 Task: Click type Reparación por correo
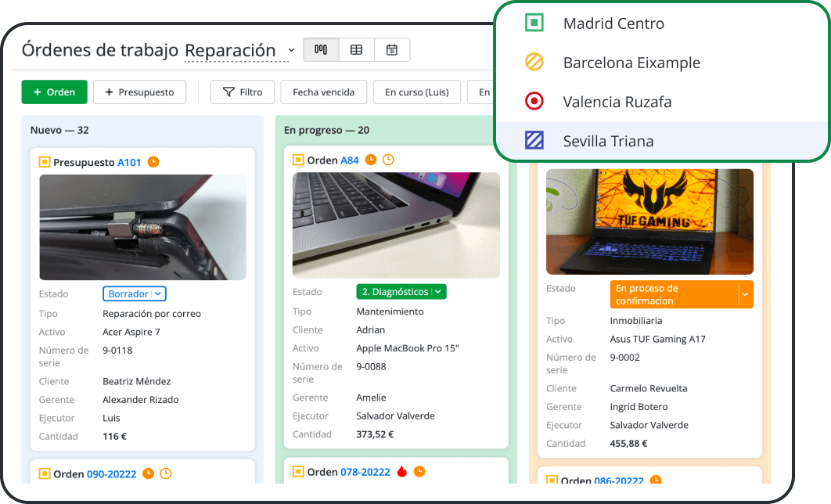click(152, 314)
